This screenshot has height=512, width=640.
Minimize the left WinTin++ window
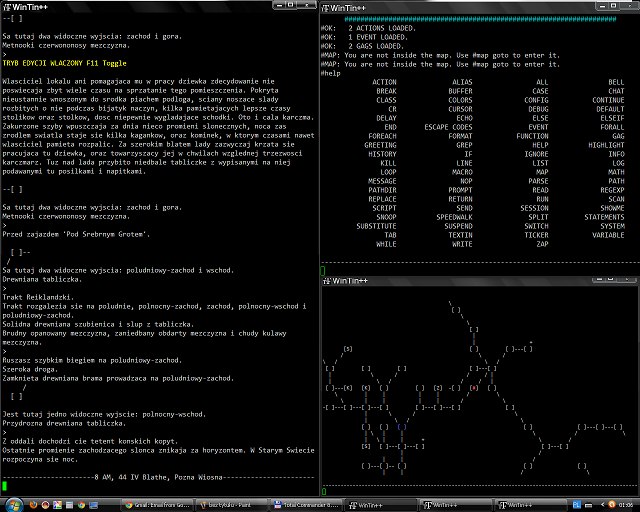point(281,6)
